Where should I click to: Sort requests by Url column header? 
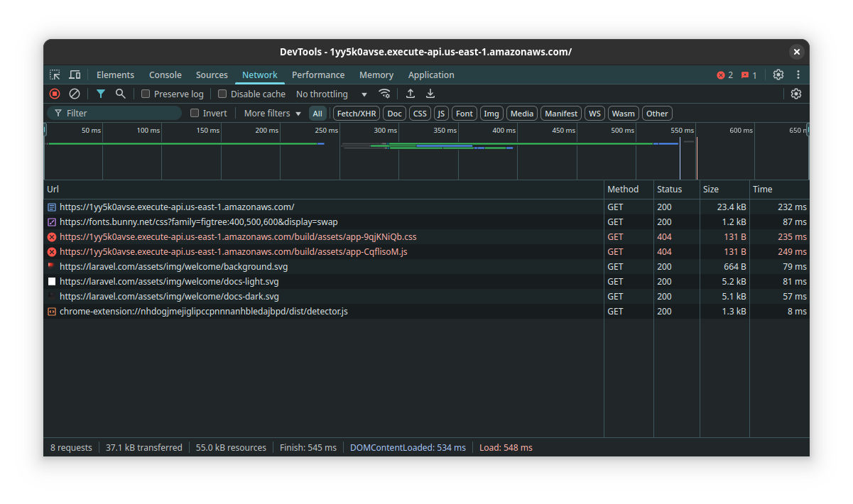tap(324, 190)
